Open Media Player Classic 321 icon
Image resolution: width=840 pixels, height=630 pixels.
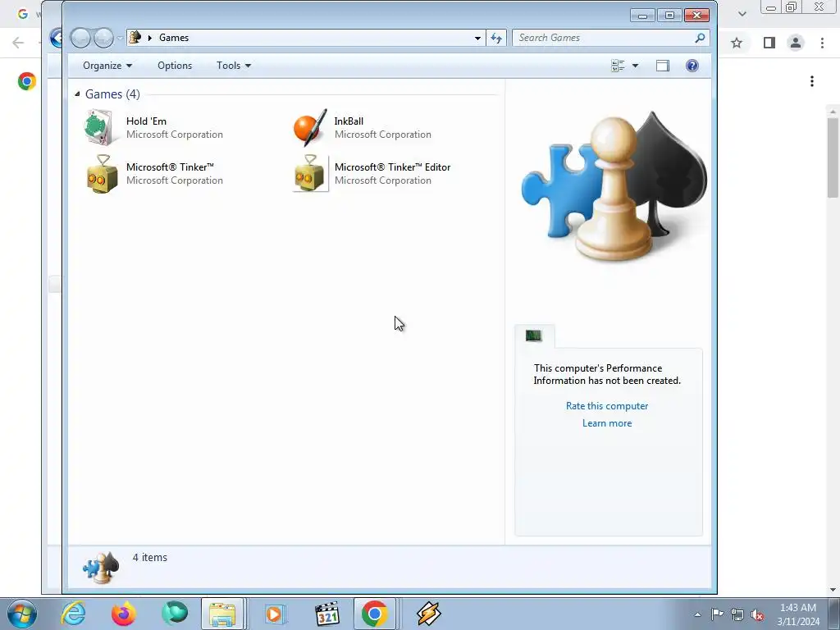coord(326,614)
